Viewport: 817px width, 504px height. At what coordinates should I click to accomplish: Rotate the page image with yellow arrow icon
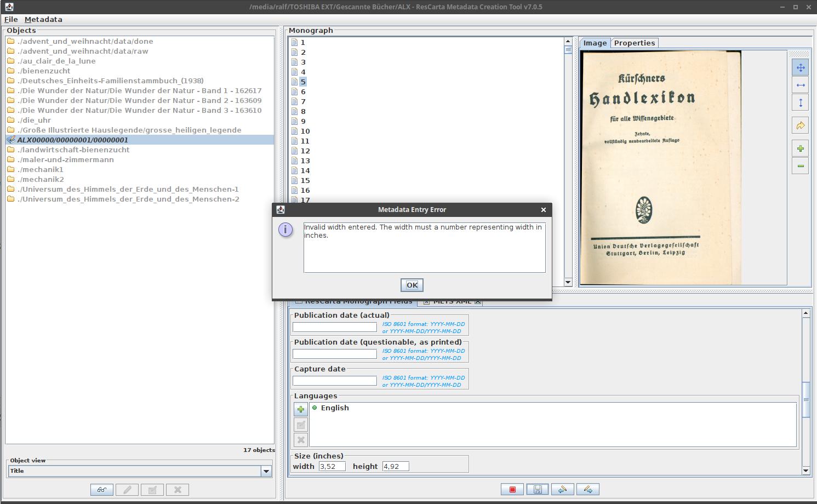801,125
